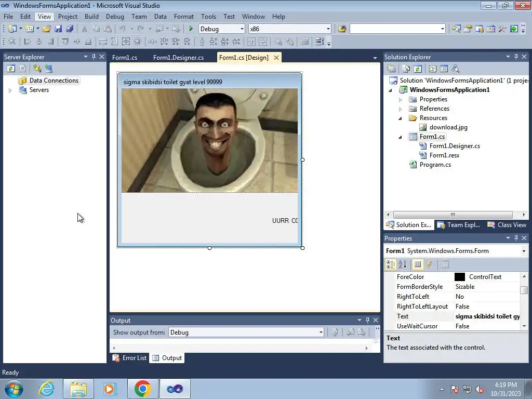Toggle auto-hide pin on Solution Explorer
Image resolution: width=532 pixels, height=399 pixels.
[x=516, y=57]
